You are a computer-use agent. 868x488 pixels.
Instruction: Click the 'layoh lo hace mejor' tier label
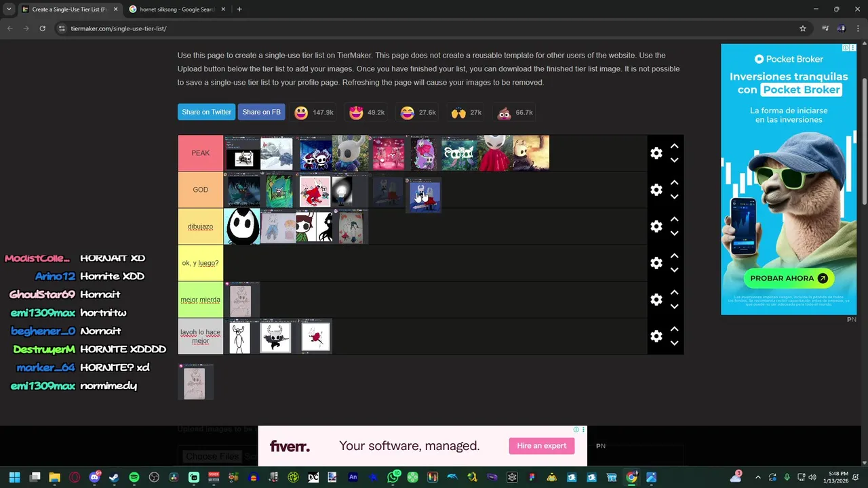click(x=201, y=336)
